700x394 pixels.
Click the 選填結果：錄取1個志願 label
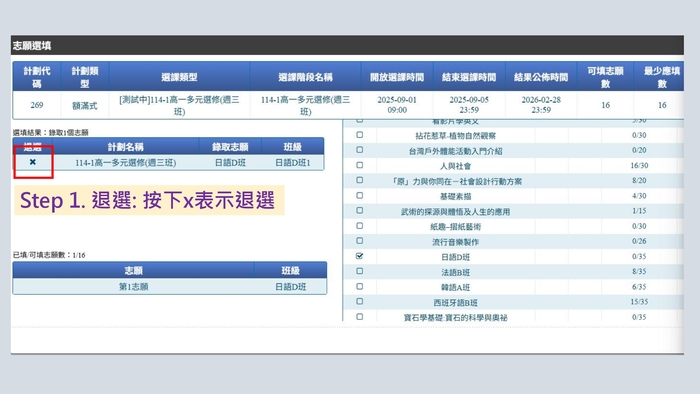[50, 133]
